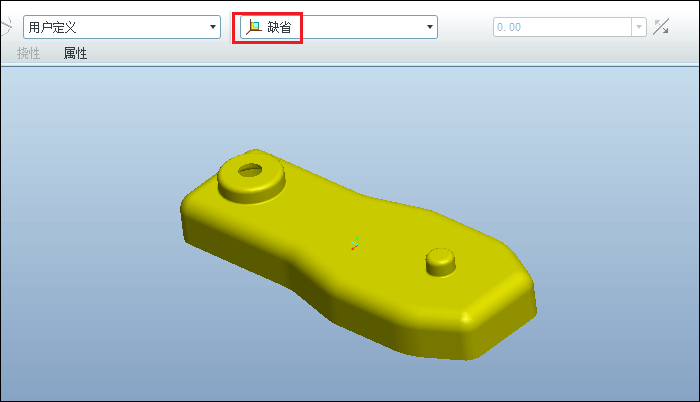The height and width of the screenshot is (402, 700).
Task: Open the 属性 tab
Action: coord(75,54)
